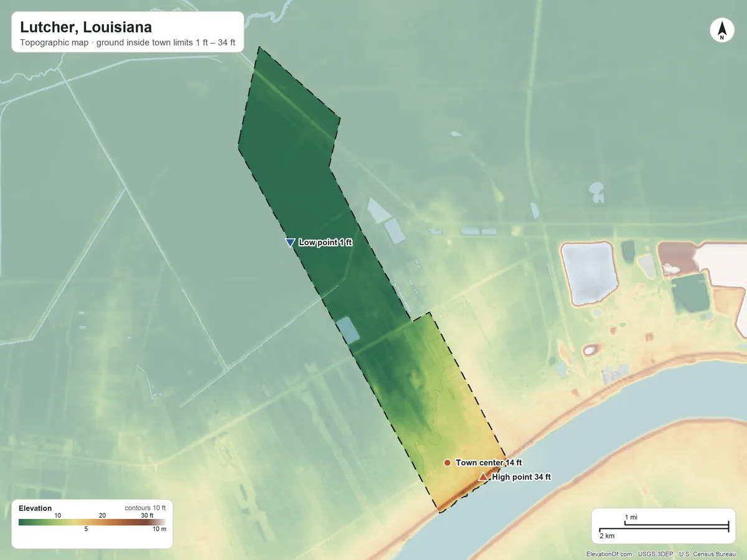
Task: Click the "5" meters legend tick label
Action: click(x=86, y=530)
